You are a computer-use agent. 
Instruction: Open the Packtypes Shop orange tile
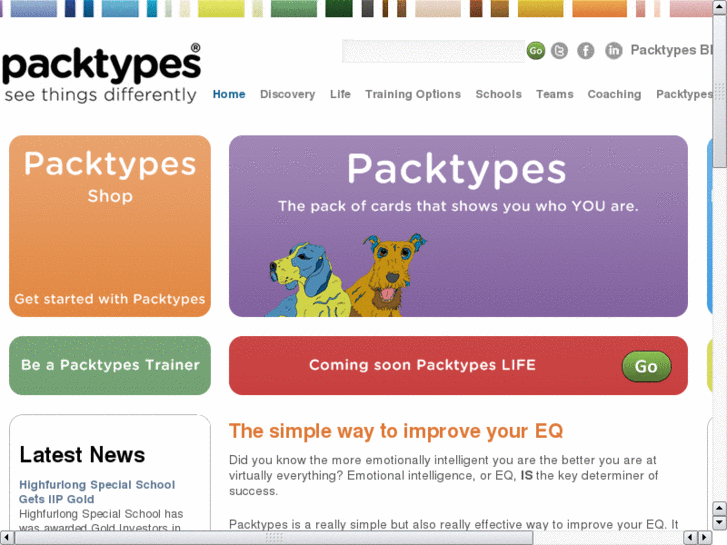click(110, 226)
